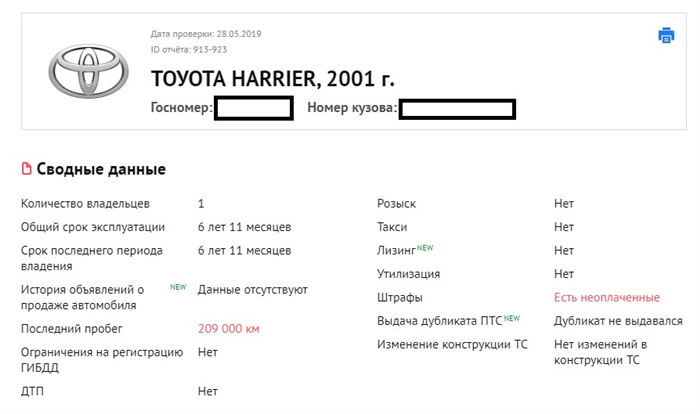Click the NEW badge next to Лизинг
This screenshot has width=700, height=414.
[425, 248]
